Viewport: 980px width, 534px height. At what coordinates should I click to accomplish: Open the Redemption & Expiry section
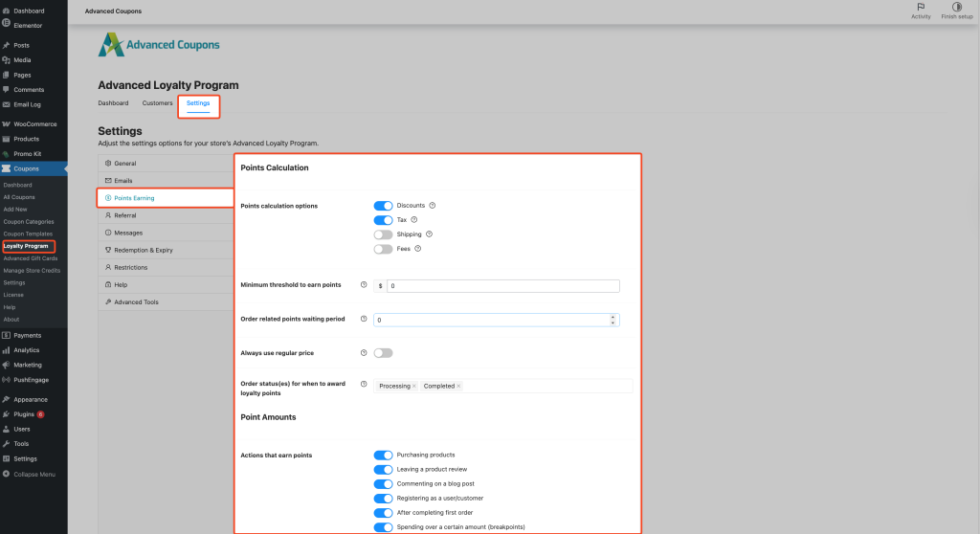[166, 250]
